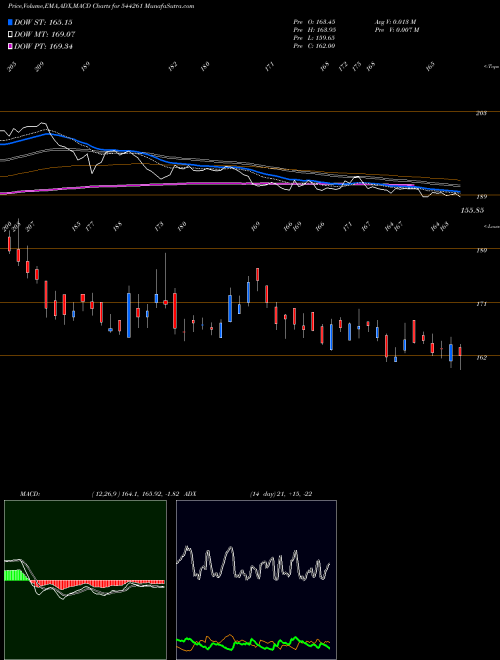Click the '<-Lows' axis annotation
The width and height of the screenshot is (500, 660).
[491, 226]
